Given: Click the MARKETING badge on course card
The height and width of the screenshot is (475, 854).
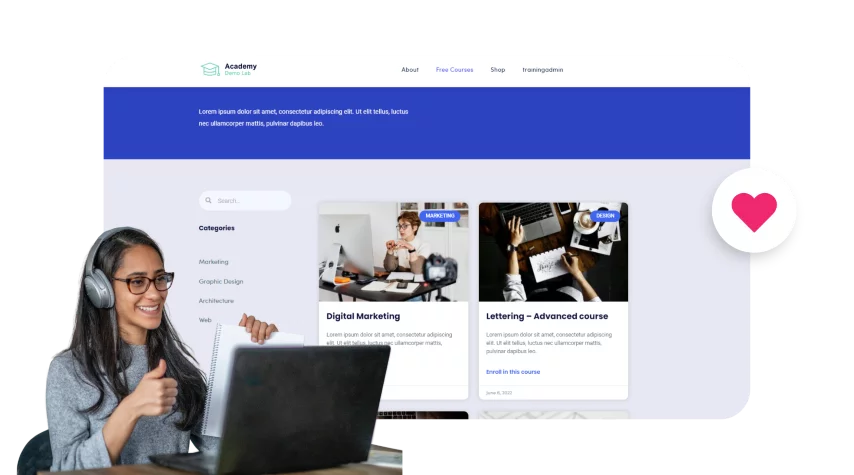Looking at the screenshot, I should [x=440, y=216].
